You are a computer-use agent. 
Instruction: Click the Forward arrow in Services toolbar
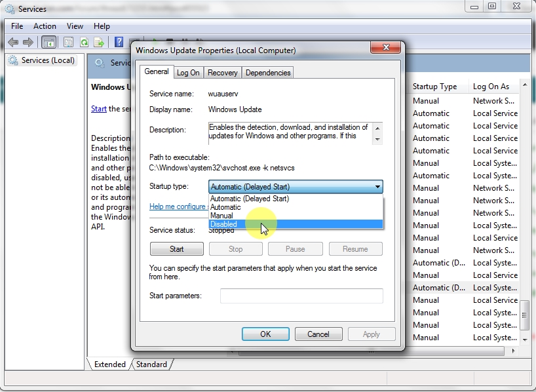point(28,43)
